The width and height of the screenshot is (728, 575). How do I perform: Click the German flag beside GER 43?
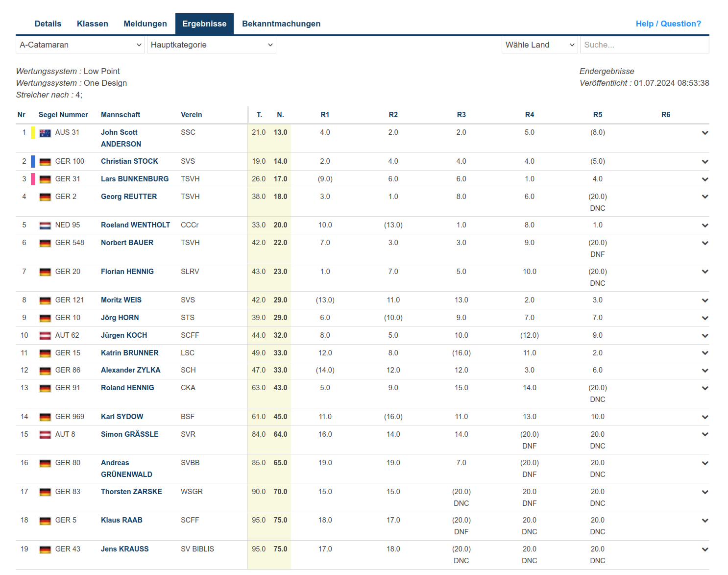(x=45, y=550)
